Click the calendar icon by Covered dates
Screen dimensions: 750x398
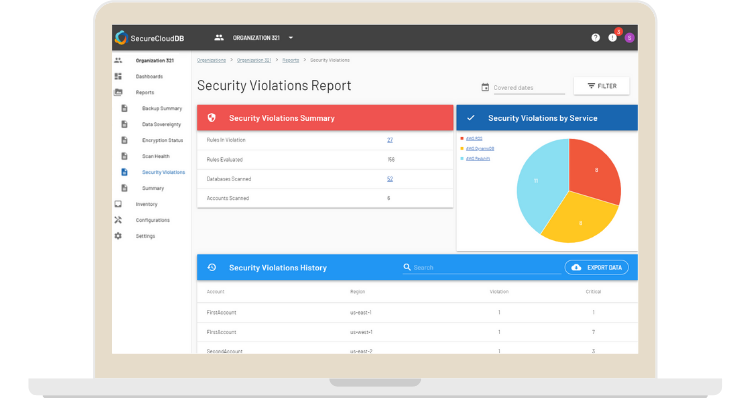(x=485, y=87)
